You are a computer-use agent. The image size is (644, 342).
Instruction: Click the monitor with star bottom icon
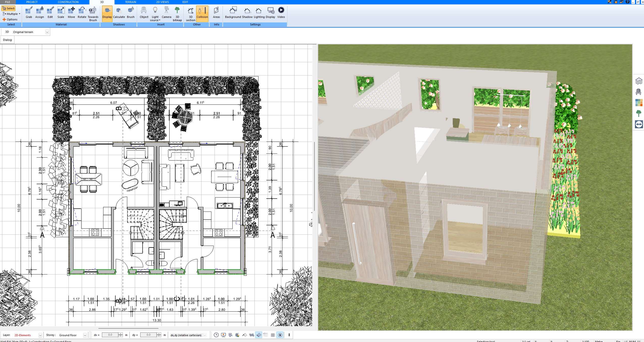click(223, 335)
